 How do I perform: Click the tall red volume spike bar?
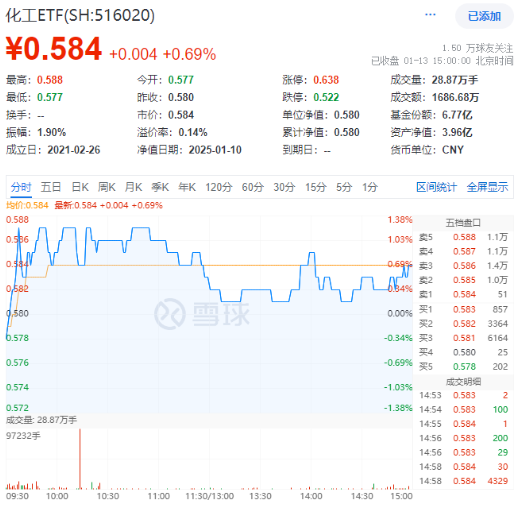80,459
